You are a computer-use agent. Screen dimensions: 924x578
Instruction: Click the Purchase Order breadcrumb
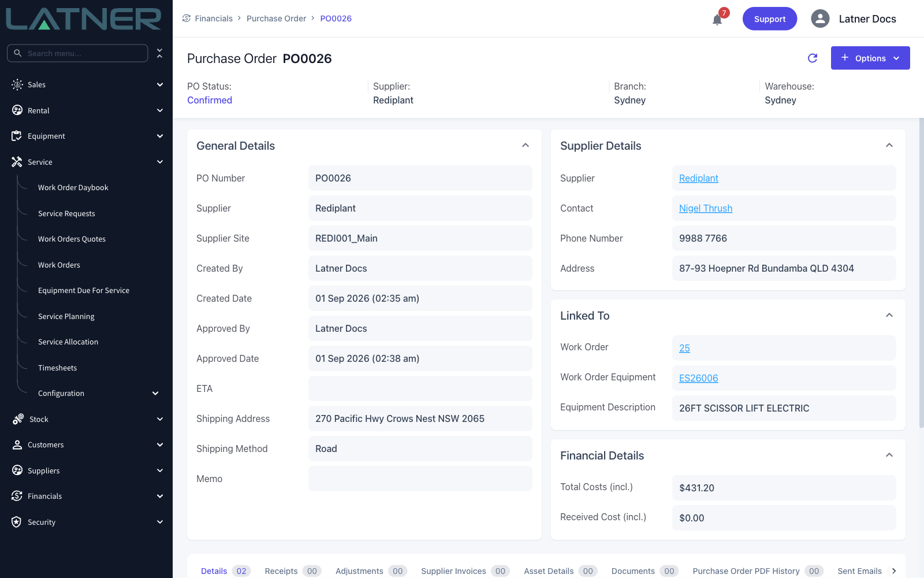pos(276,18)
